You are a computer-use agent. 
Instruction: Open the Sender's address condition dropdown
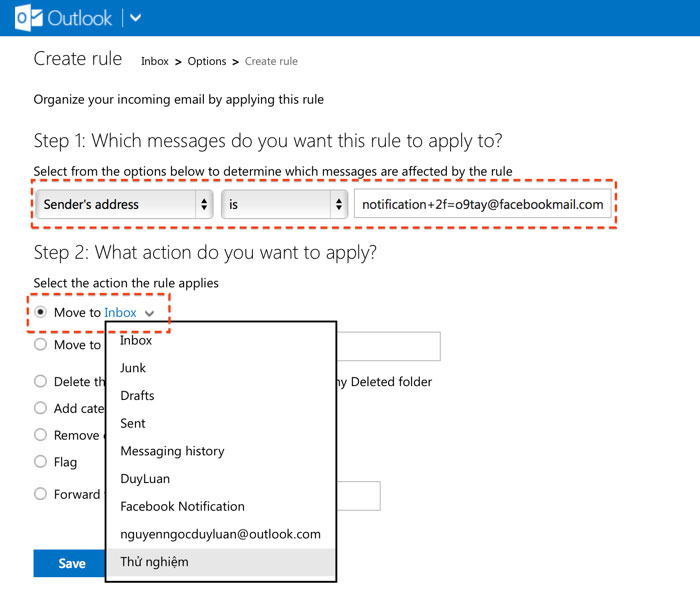pos(124,204)
